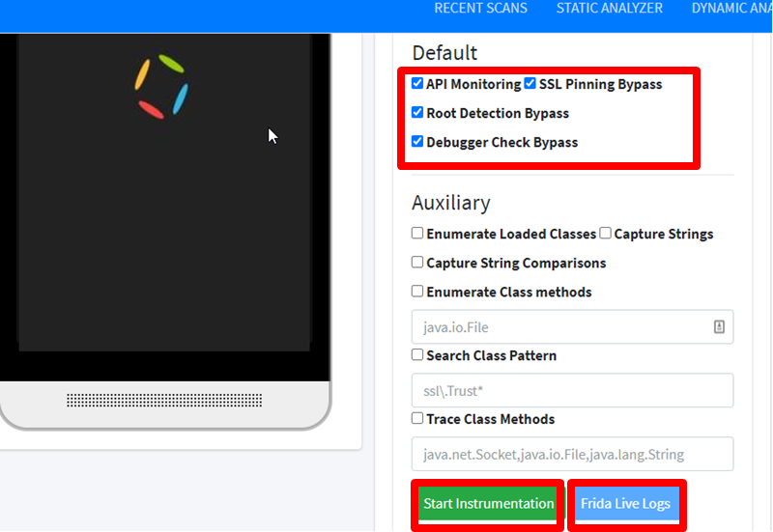Click the trace classes input field

pos(572,454)
